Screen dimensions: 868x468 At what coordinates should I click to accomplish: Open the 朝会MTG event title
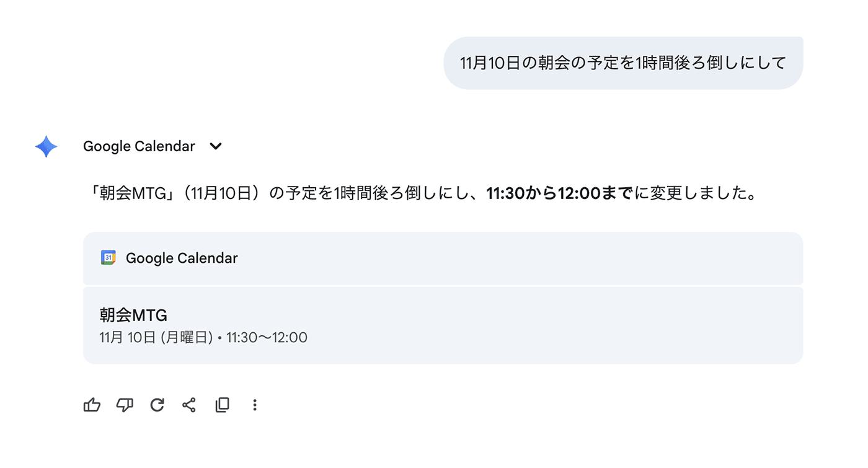(x=133, y=316)
